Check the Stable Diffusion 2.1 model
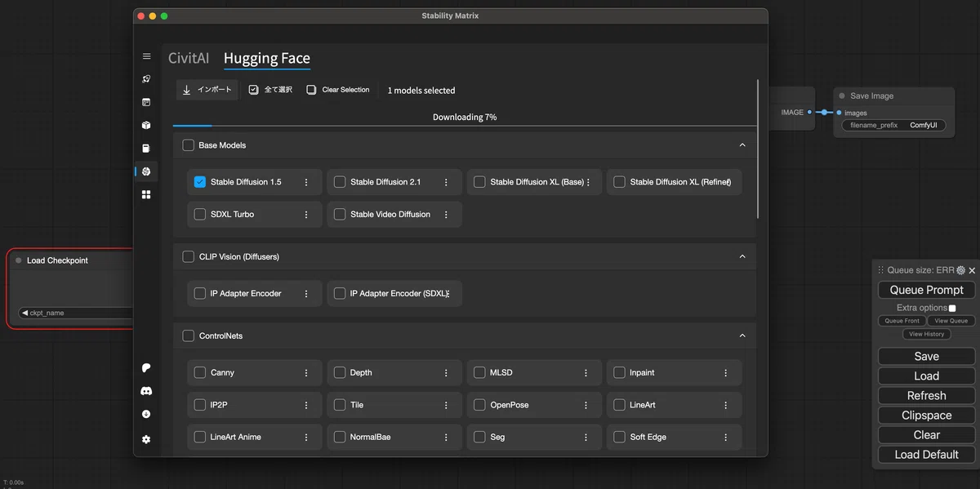980x489 pixels. pyautogui.click(x=340, y=182)
